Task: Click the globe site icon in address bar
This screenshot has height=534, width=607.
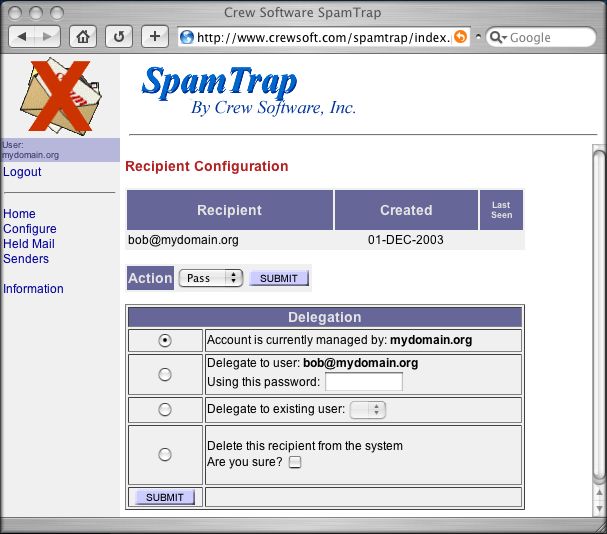Action: [x=187, y=37]
